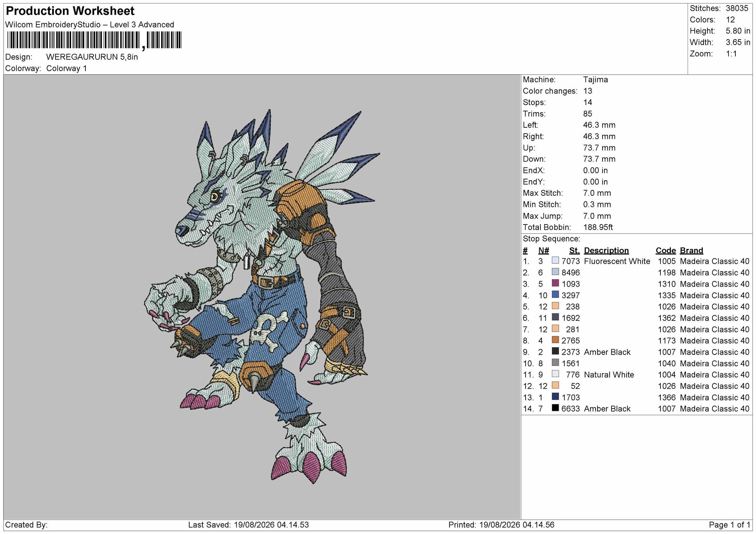Click the Stitches value 38035
Screen dimensions: 756x534
click(737, 8)
